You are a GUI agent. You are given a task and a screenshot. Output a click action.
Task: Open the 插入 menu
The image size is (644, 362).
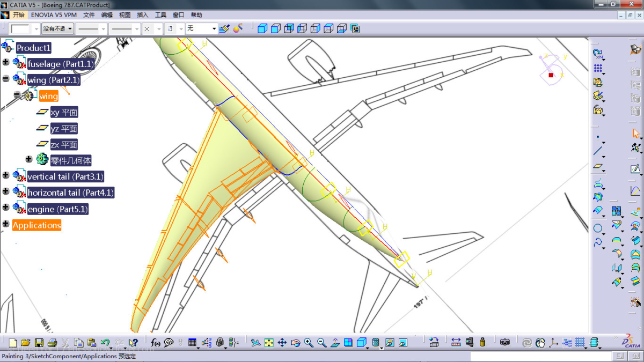tap(143, 15)
